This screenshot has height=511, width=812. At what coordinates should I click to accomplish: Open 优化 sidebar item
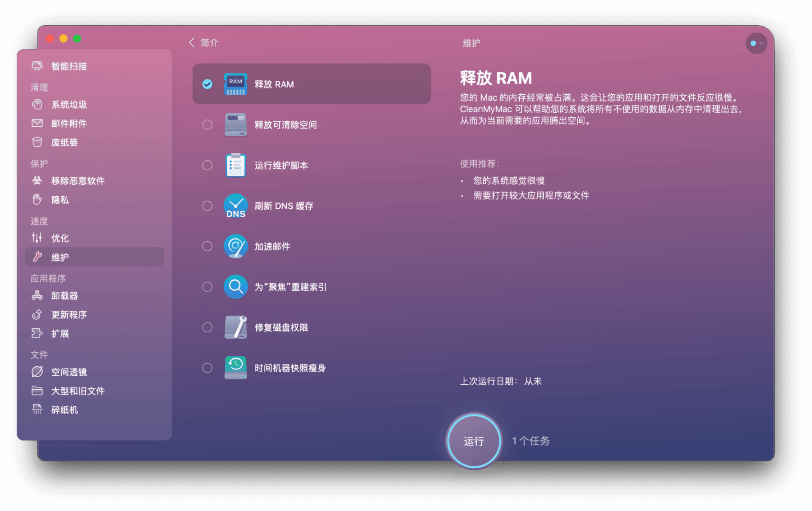tap(95, 238)
